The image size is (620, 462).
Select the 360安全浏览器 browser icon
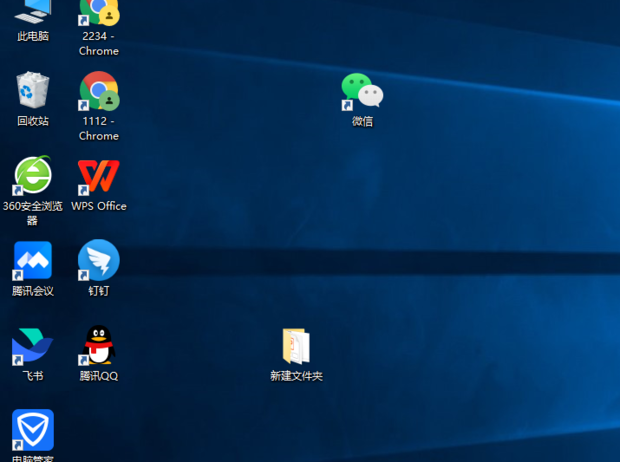click(x=33, y=175)
